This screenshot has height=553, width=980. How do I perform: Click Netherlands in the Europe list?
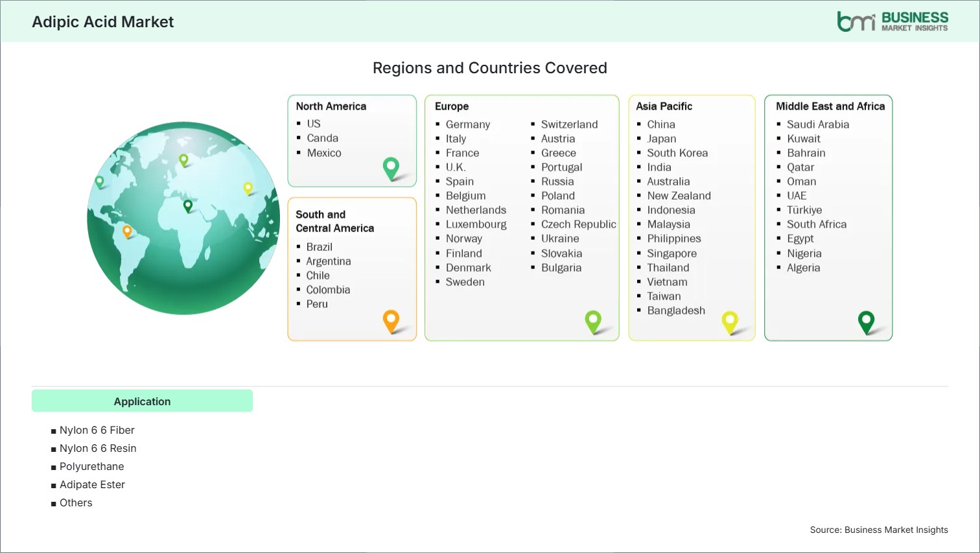(476, 210)
